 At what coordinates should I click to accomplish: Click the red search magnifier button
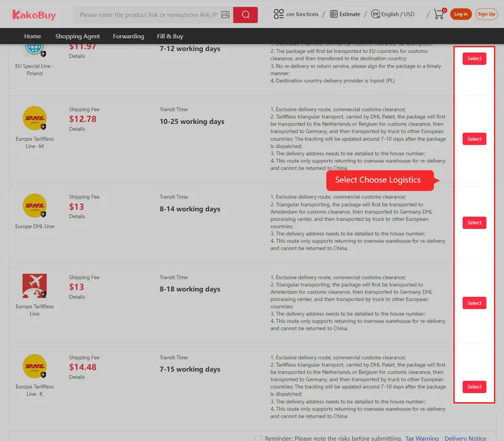coord(245,15)
